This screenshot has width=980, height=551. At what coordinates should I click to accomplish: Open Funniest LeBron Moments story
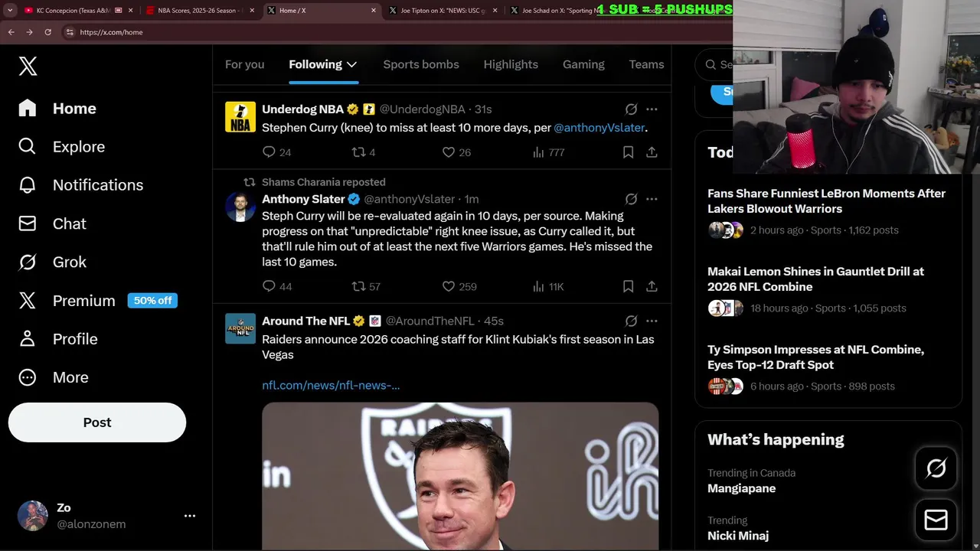(x=827, y=201)
